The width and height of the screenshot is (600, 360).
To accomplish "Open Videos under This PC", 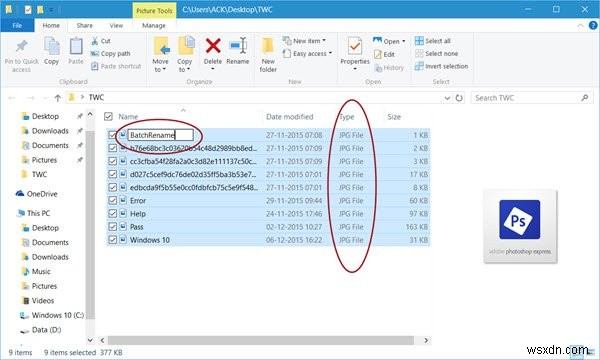I will [x=38, y=300].
